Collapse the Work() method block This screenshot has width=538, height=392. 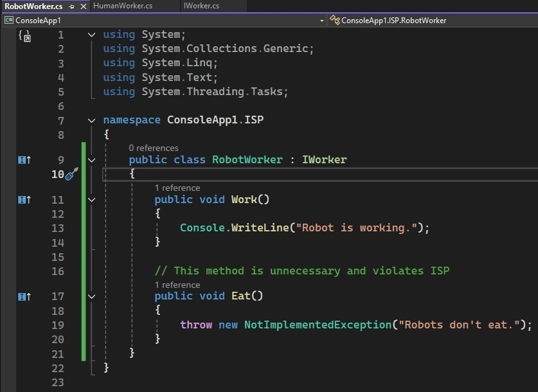[x=92, y=200]
